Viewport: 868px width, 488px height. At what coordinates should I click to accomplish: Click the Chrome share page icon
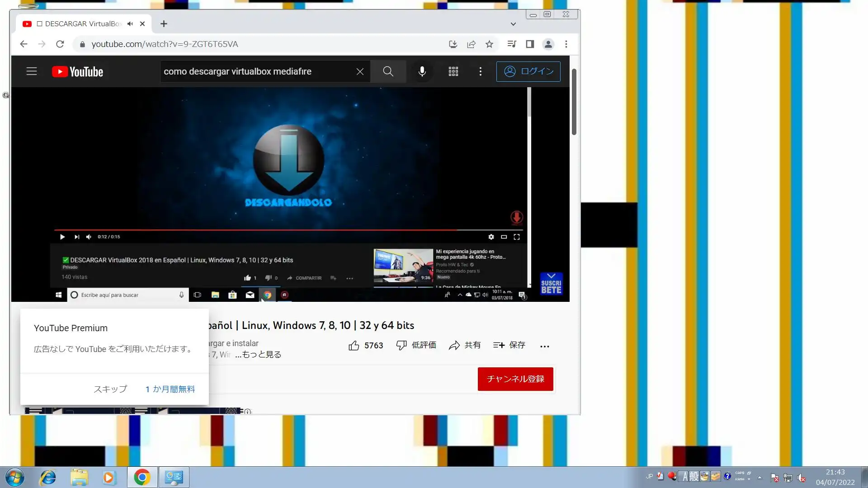[x=471, y=44]
